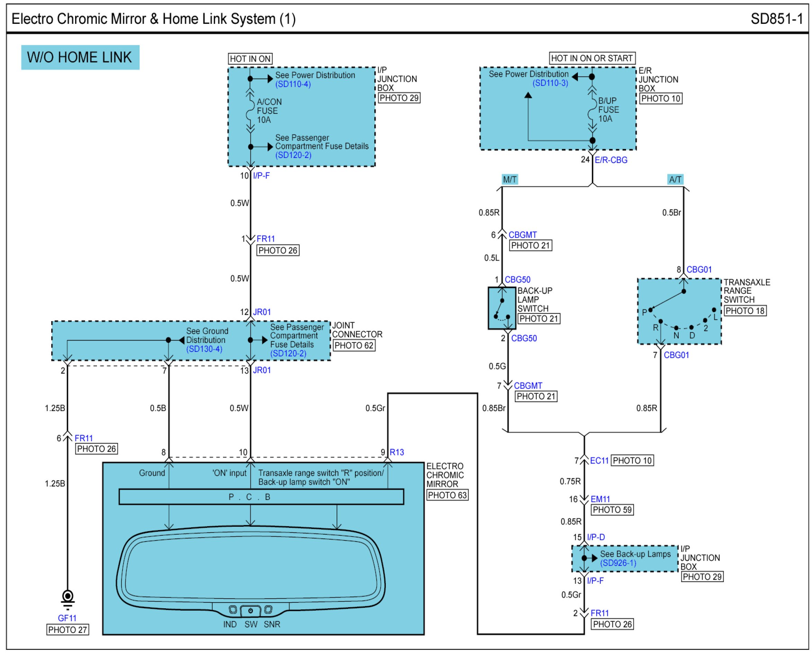Open the SD110-4 power distribution link

293,84
